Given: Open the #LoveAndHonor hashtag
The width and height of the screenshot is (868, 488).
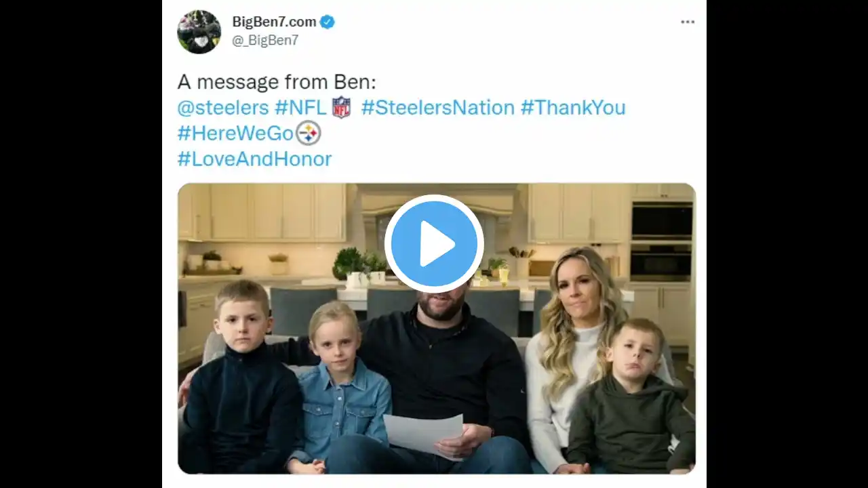Looking at the screenshot, I should (x=254, y=159).
